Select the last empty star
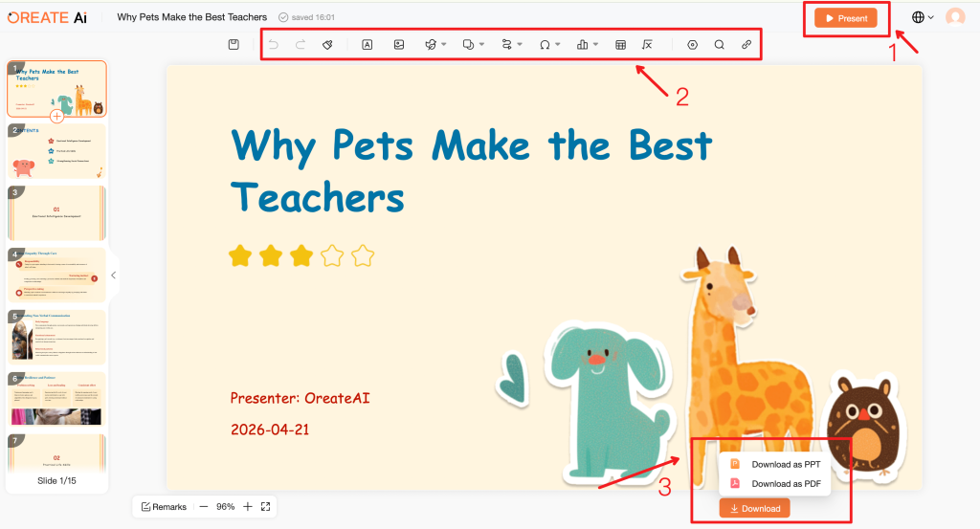This screenshot has height=529, width=980. [x=363, y=256]
